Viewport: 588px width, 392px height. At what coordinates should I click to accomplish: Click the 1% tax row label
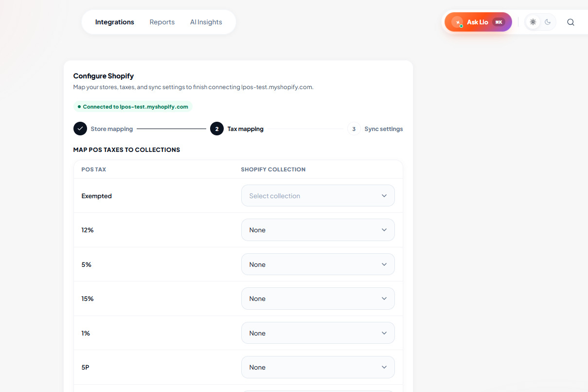(86, 333)
